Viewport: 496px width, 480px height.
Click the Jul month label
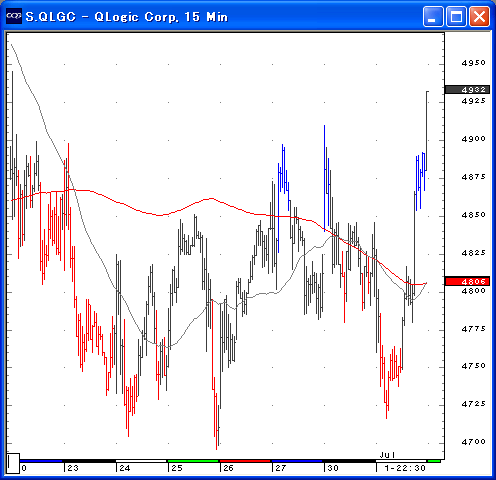388,455
